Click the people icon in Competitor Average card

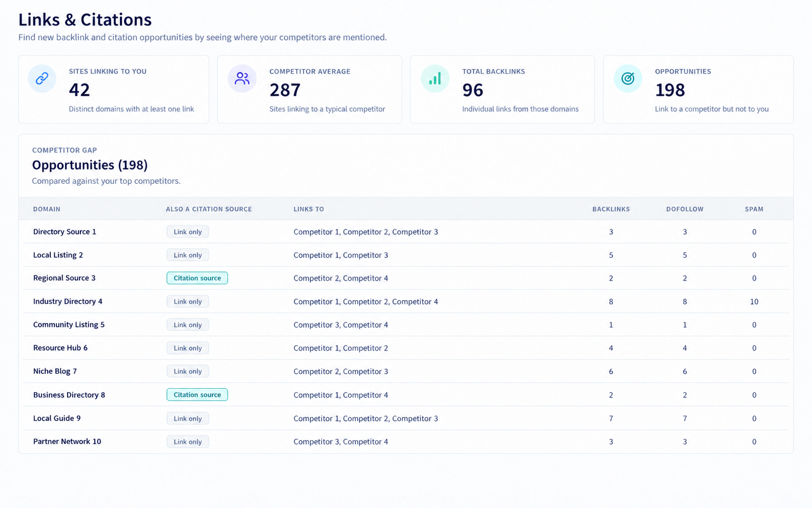(242, 78)
